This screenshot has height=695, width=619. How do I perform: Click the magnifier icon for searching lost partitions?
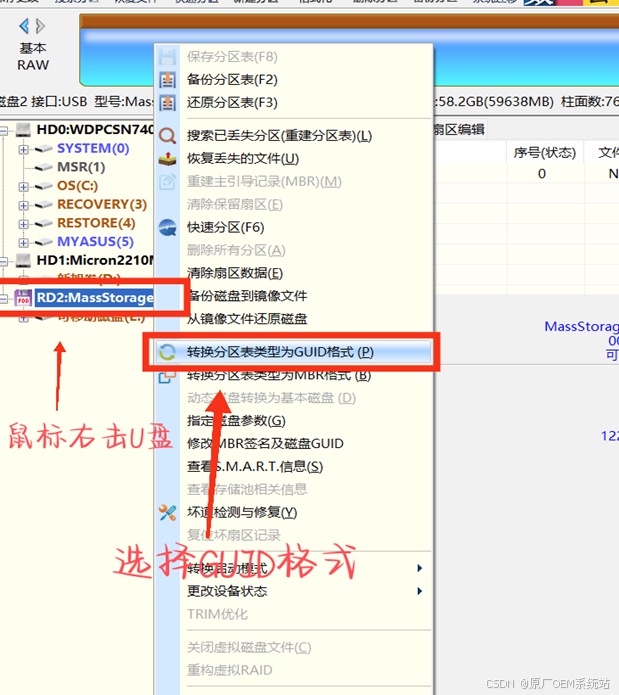[x=167, y=136]
